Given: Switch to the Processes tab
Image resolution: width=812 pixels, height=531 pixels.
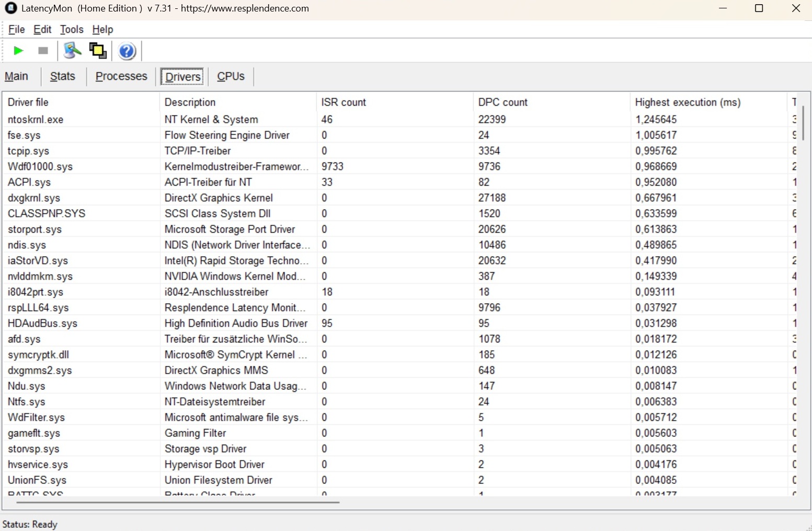Looking at the screenshot, I should click(121, 76).
